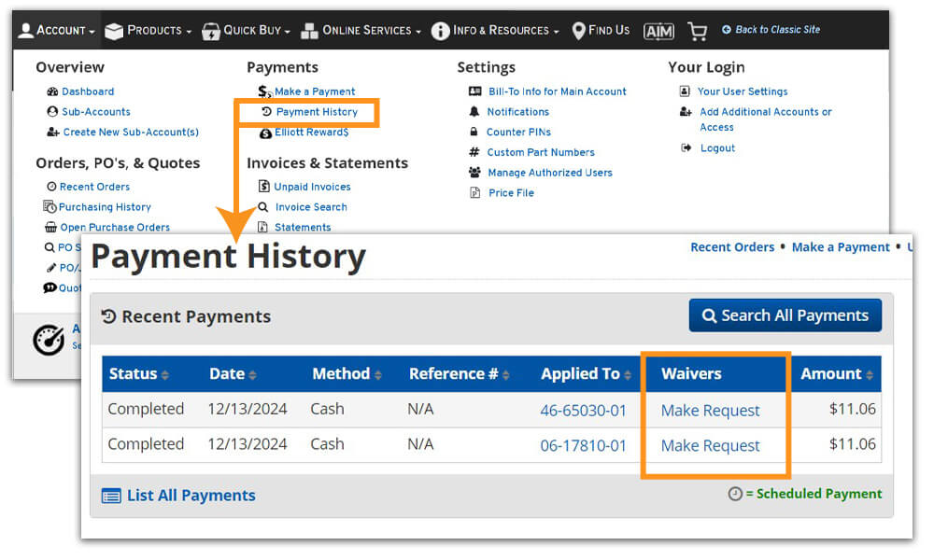Open the Products menu
This screenshot has height=560, width=934.
click(x=148, y=31)
